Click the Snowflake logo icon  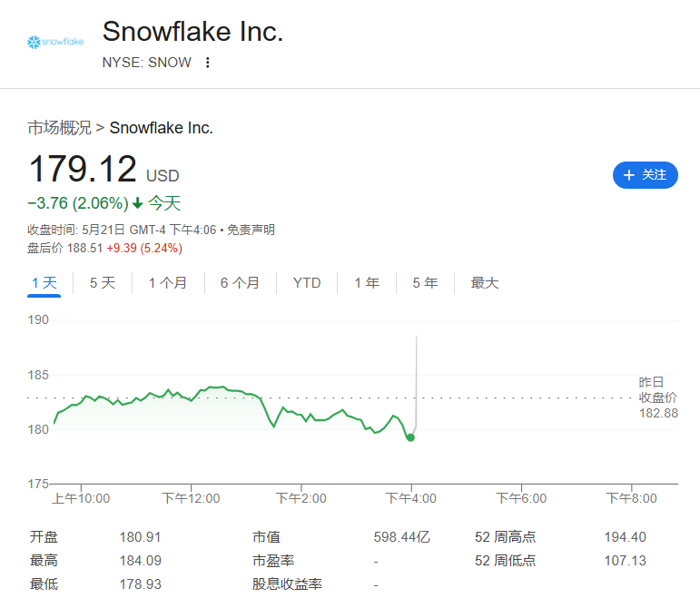click(x=54, y=42)
